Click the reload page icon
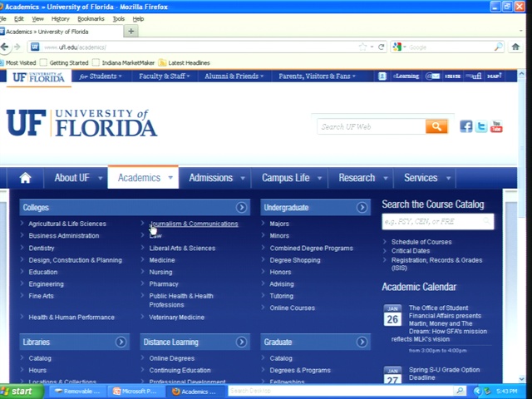This screenshot has height=399, width=532. pos(381,47)
